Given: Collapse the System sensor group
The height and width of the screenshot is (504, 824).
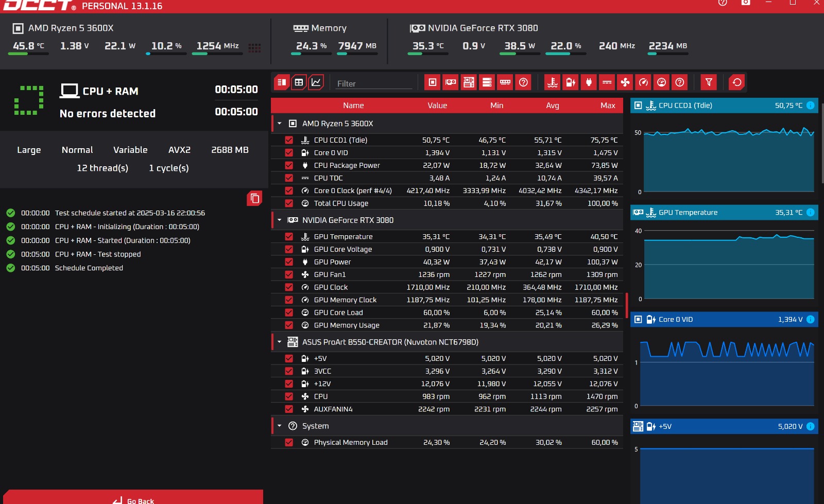Looking at the screenshot, I should [x=280, y=426].
